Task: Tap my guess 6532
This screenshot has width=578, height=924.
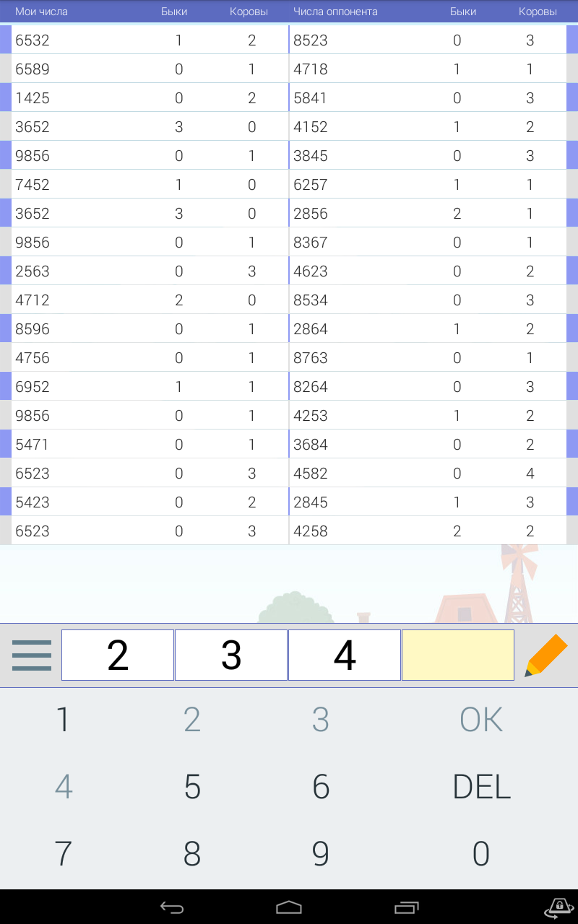Action: click(x=33, y=40)
